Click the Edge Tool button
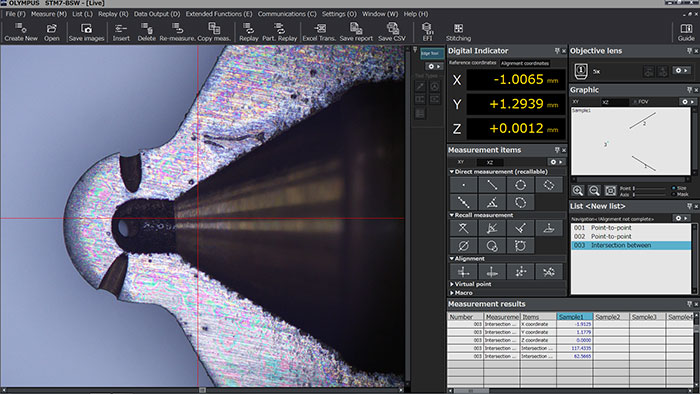The height and width of the screenshot is (394, 700). coord(432,54)
